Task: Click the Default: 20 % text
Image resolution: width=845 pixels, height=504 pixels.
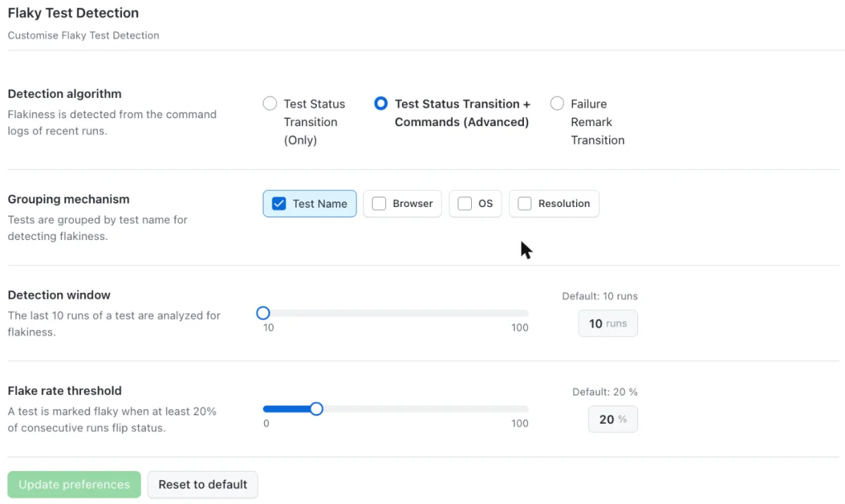Action: [605, 391]
